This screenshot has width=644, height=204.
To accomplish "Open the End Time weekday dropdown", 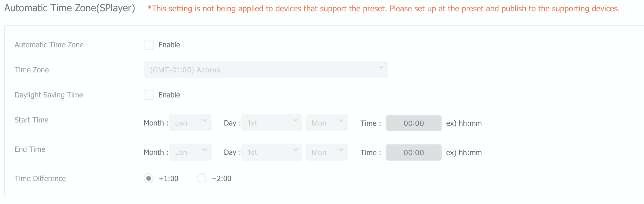I will [x=327, y=152].
